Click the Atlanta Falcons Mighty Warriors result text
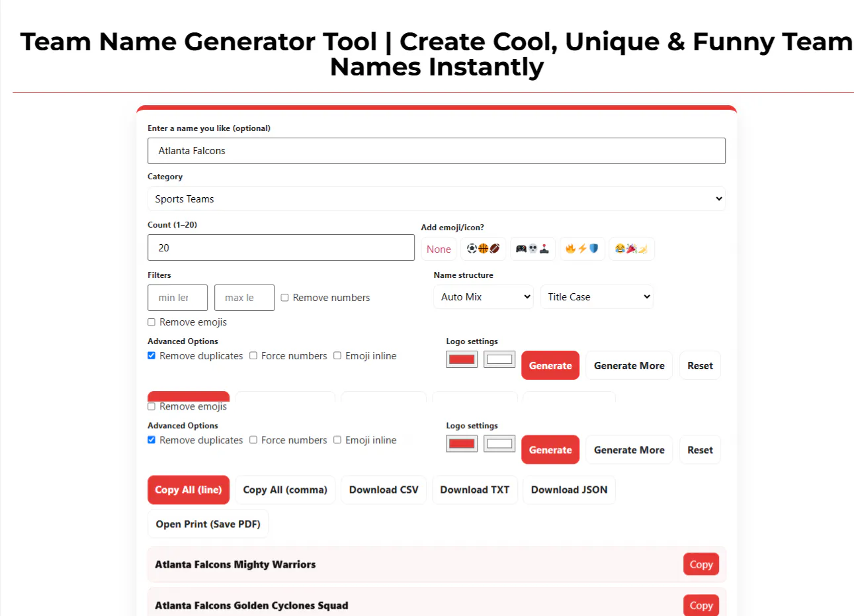 (x=235, y=564)
